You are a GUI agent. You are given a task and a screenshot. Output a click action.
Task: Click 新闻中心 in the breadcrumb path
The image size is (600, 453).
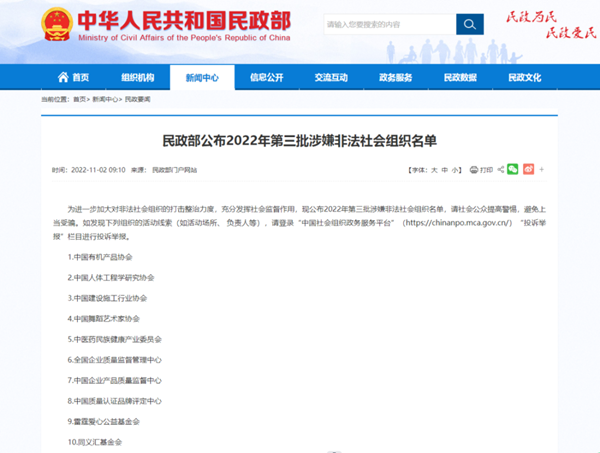[x=104, y=100]
